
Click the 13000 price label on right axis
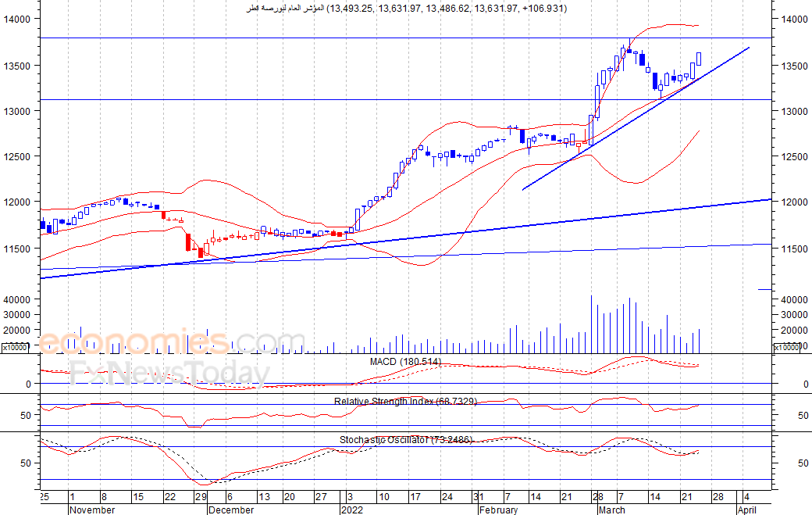point(794,112)
